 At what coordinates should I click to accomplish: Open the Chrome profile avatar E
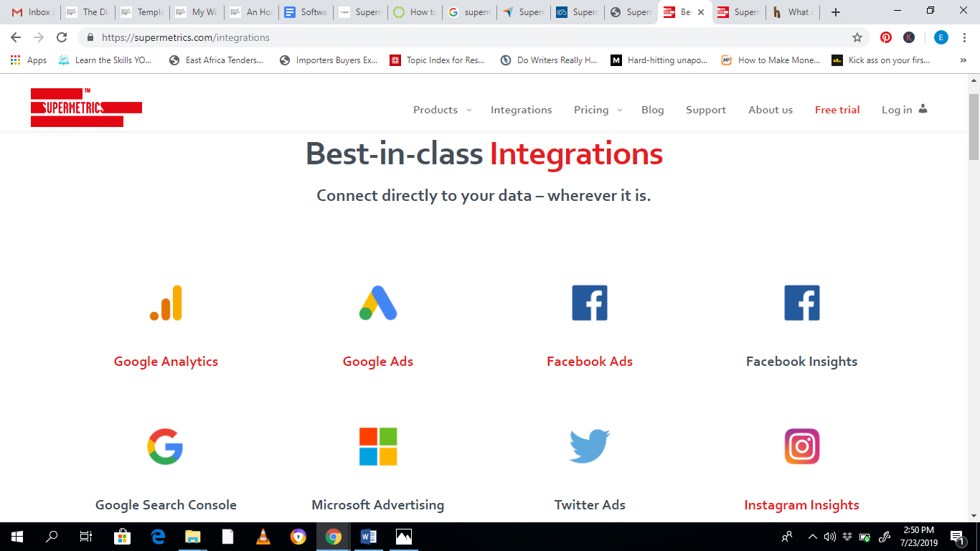pos(941,37)
